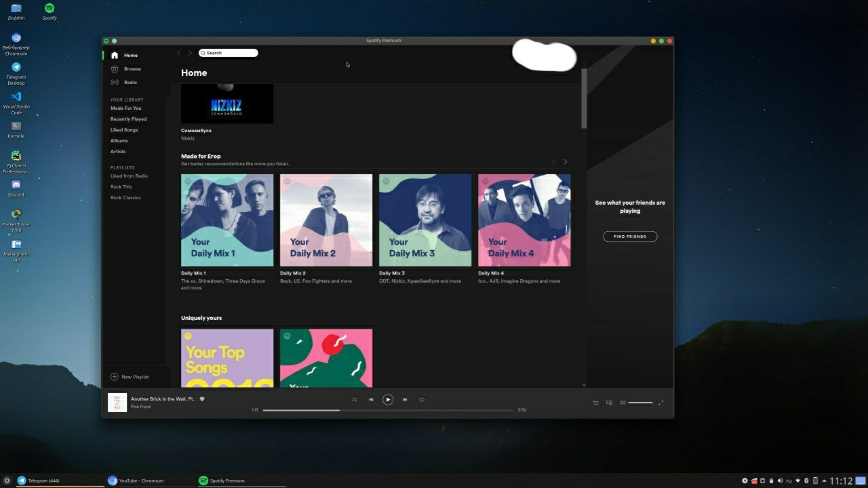Open Made For You library section
Viewport: 868px width, 488px height.
[x=126, y=108]
